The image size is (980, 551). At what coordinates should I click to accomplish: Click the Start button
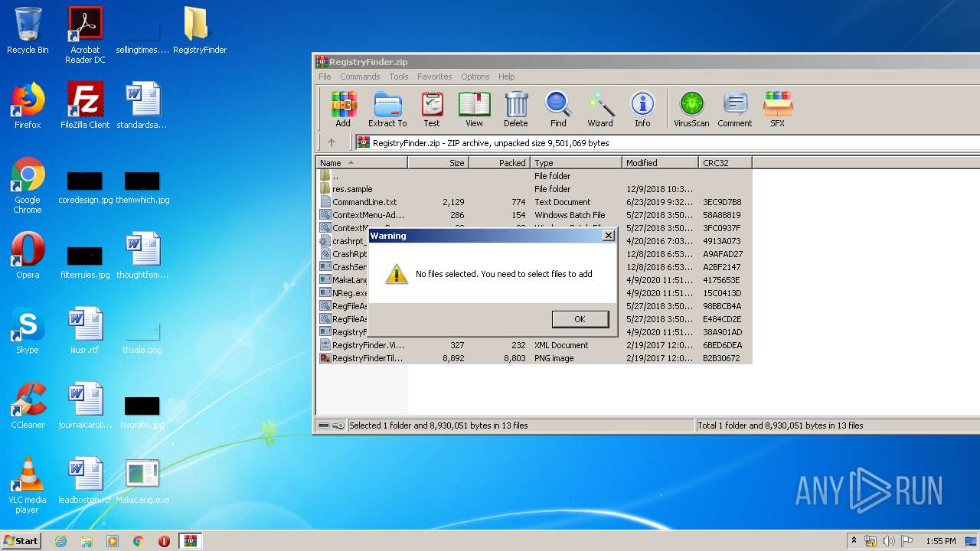pos(21,540)
